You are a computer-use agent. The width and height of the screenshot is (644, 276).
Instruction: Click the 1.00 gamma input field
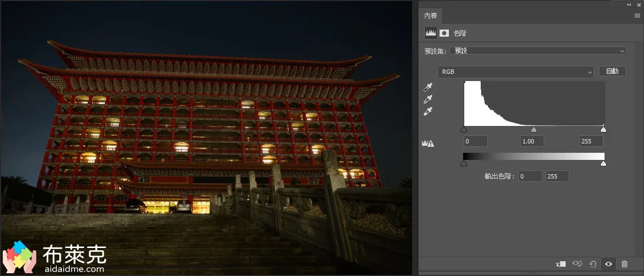tap(532, 141)
